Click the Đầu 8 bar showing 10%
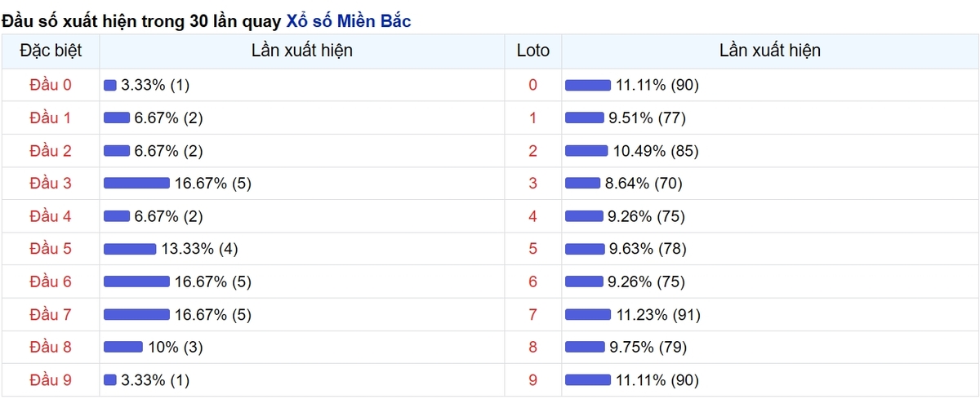 123,347
